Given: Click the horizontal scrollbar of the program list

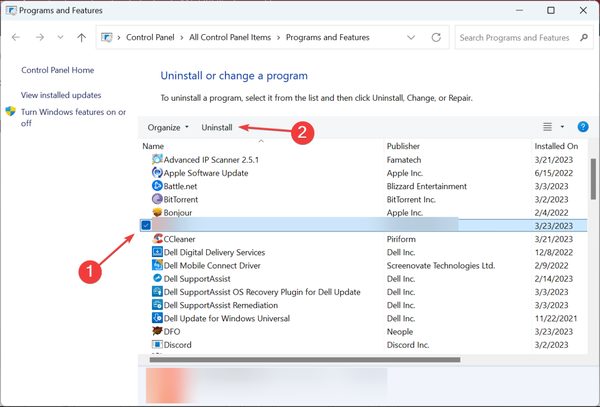Looking at the screenshot, I should tap(305, 360).
